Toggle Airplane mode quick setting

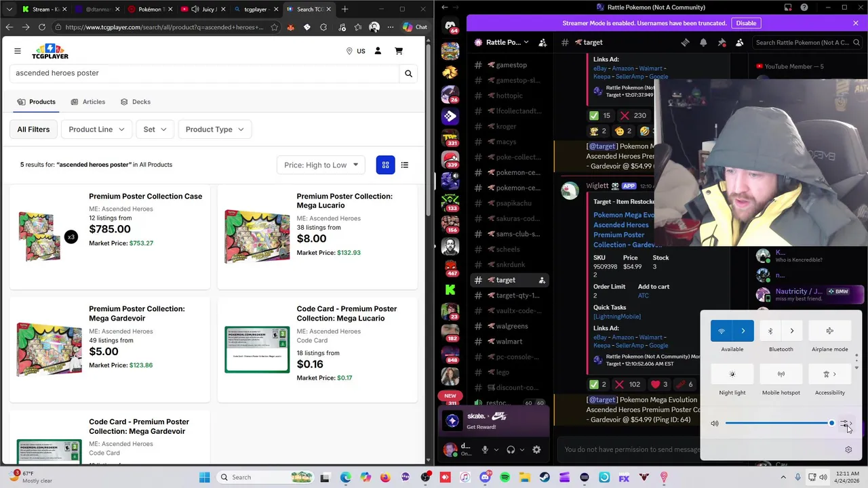point(829,331)
